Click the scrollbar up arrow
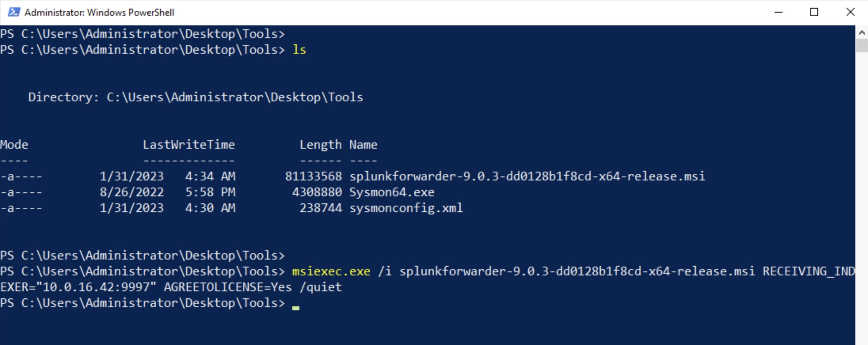This screenshot has width=868, height=345. pyautogui.click(x=862, y=32)
